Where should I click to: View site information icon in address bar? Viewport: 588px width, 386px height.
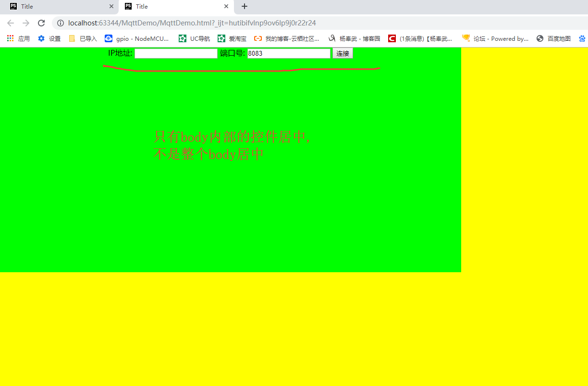coord(61,23)
